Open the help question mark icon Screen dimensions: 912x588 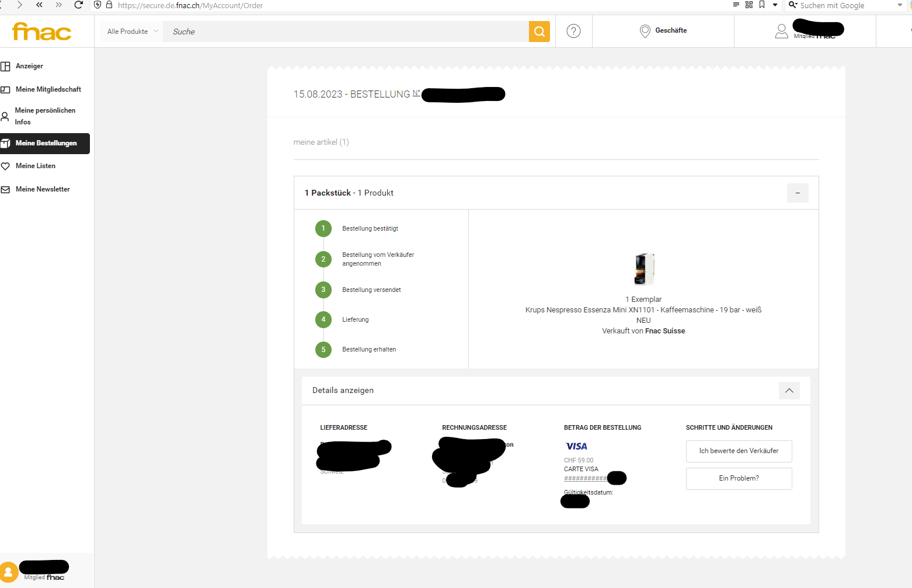pyautogui.click(x=573, y=31)
